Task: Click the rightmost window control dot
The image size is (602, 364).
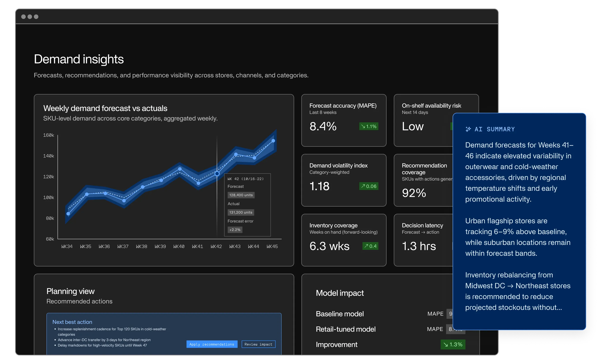Action: 36,17
